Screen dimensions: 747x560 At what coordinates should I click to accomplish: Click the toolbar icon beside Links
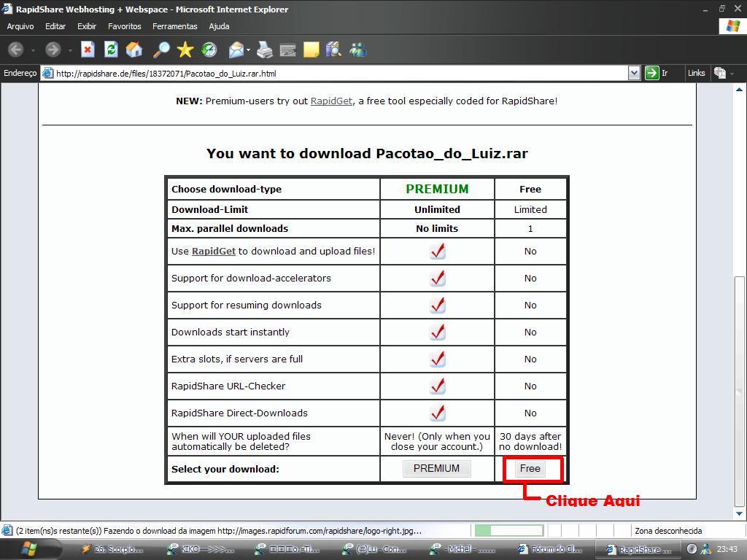pos(719,73)
